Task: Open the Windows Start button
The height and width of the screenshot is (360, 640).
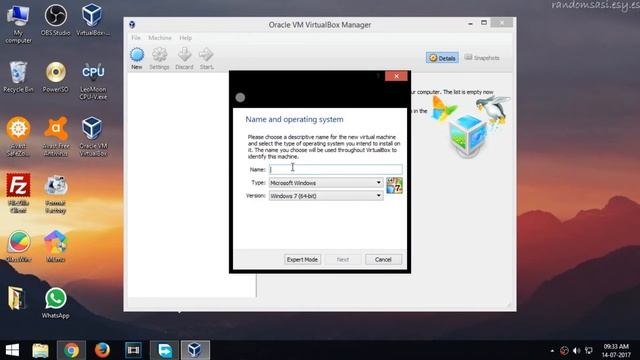Action: [x=12, y=350]
